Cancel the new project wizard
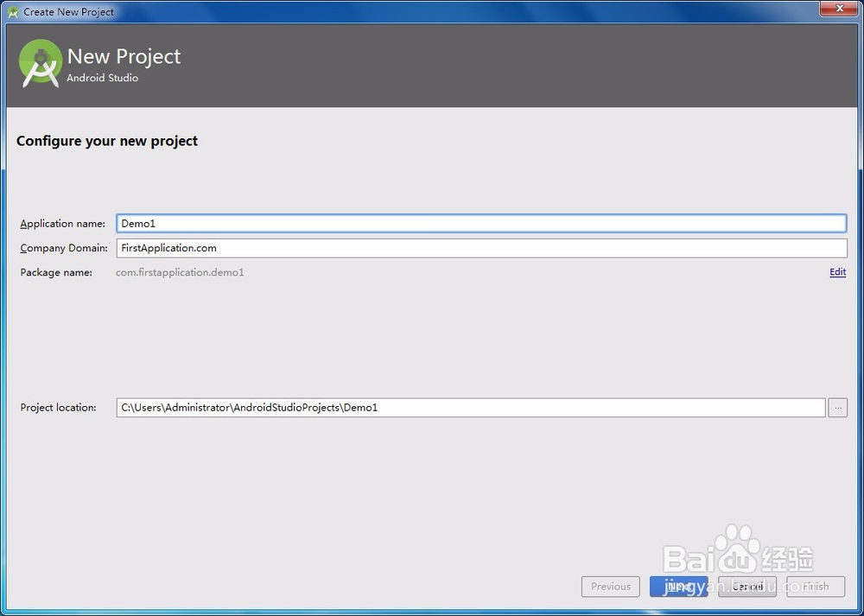The image size is (864, 616). 747,587
